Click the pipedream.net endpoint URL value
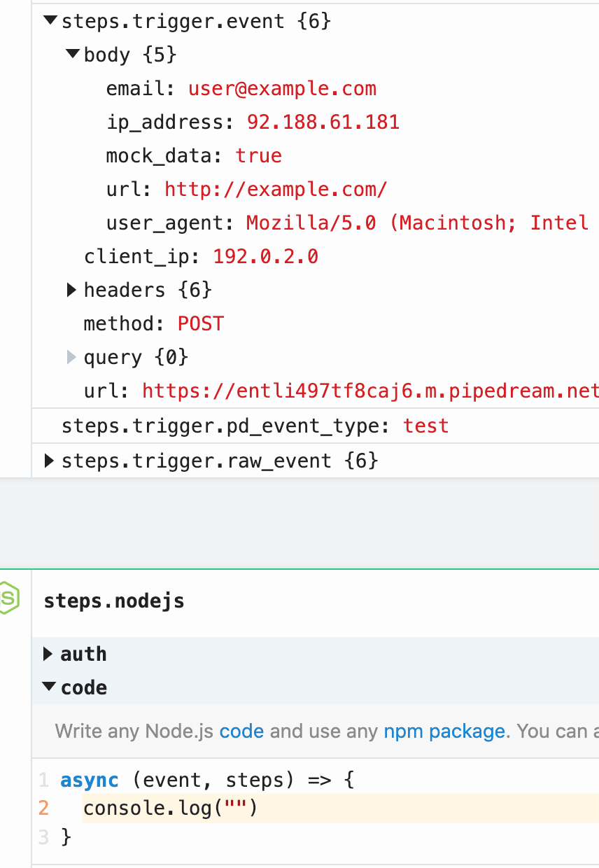Viewport: 599px width, 868px height. [369, 391]
